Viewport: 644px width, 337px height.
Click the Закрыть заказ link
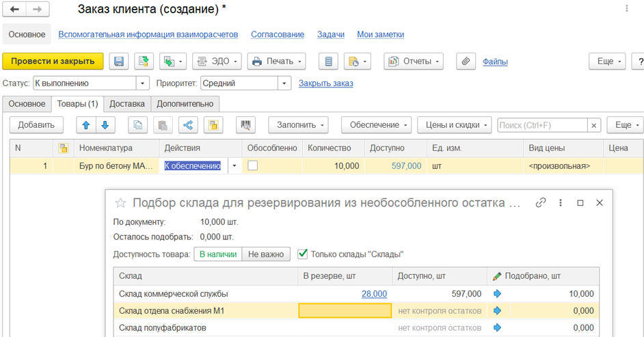click(x=325, y=83)
